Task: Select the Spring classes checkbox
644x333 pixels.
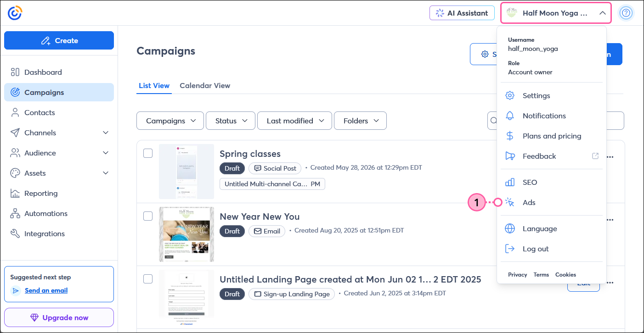Action: pyautogui.click(x=148, y=153)
